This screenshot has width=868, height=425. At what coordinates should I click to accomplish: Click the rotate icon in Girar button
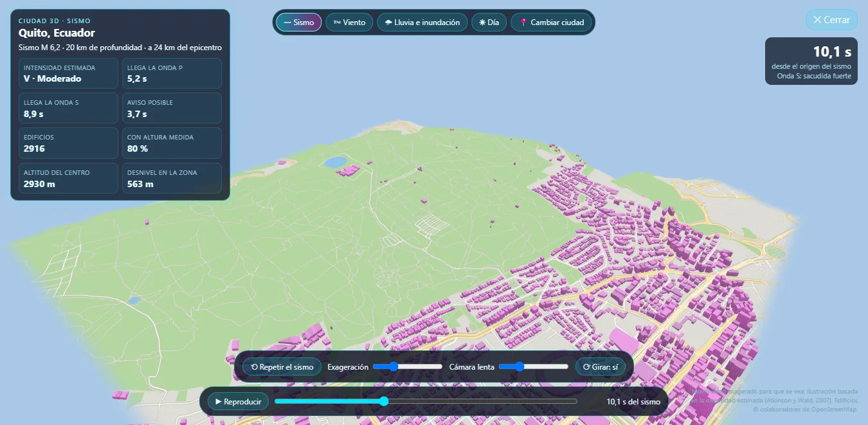(x=586, y=367)
